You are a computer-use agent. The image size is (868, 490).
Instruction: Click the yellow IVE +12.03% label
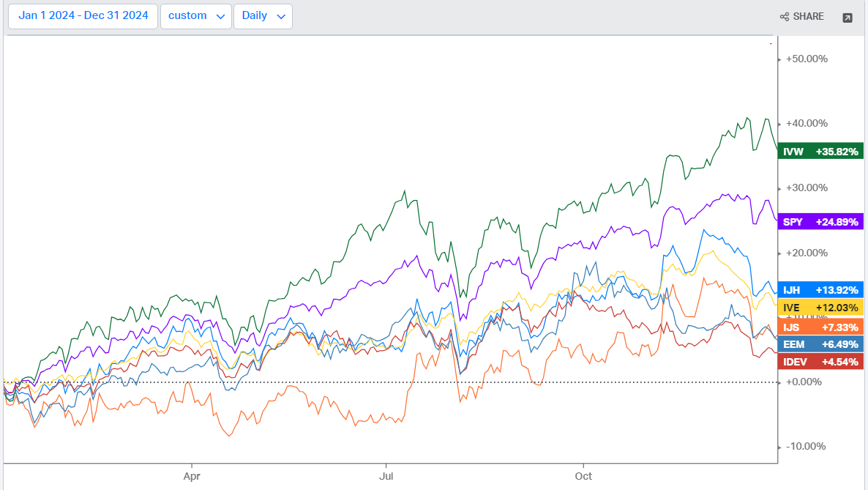(x=821, y=308)
